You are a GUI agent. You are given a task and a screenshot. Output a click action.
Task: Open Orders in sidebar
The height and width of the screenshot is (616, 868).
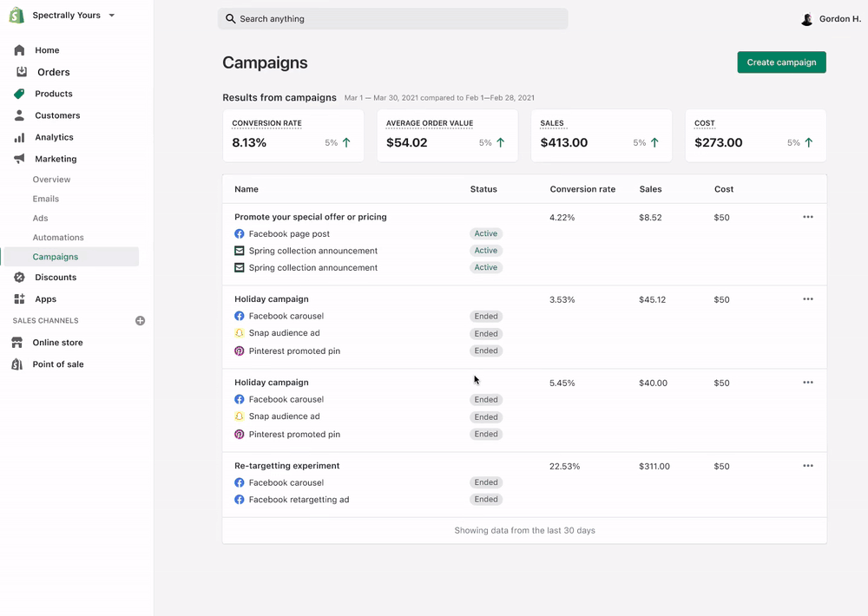tap(54, 72)
